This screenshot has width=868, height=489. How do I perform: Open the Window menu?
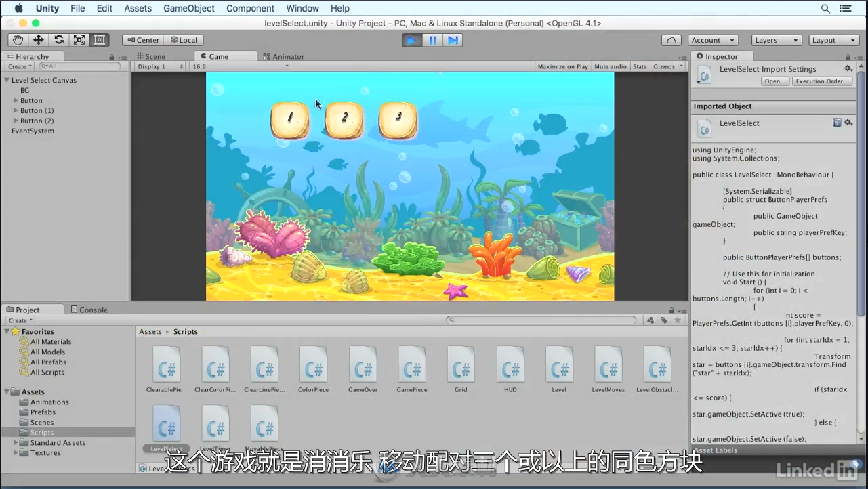303,8
